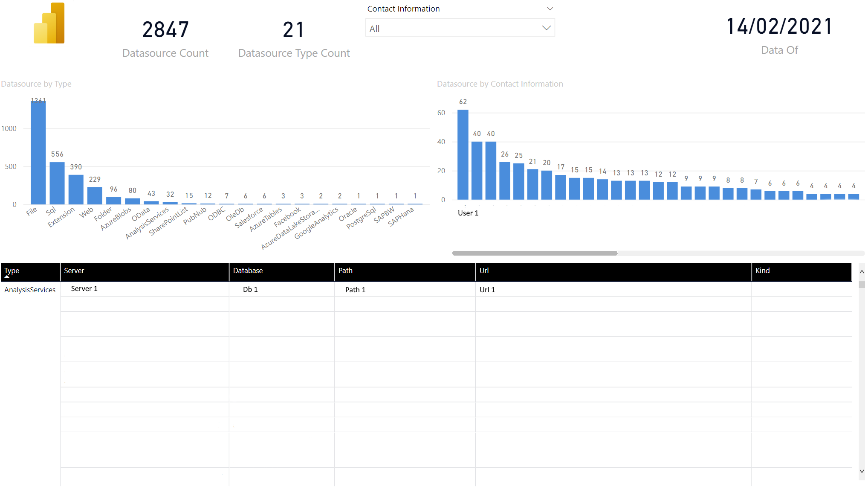Click the table scrollbar down arrow
The height and width of the screenshot is (489, 868).
[x=862, y=471]
